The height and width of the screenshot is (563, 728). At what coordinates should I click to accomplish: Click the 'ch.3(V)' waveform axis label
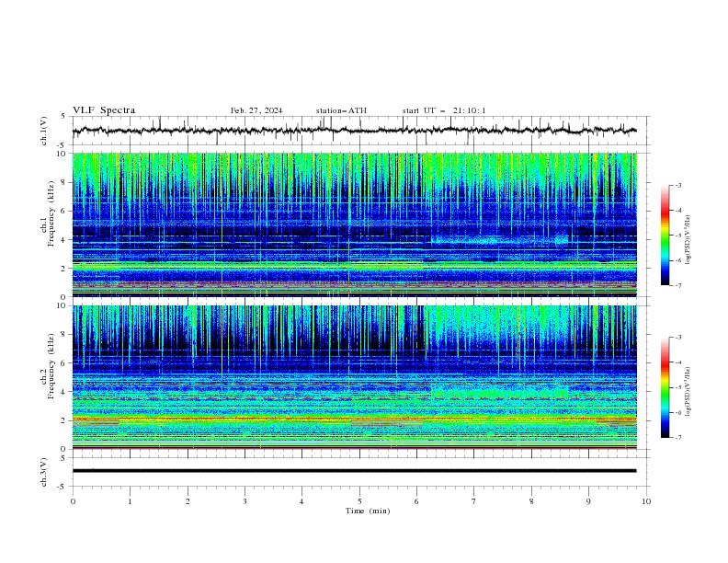coord(44,473)
